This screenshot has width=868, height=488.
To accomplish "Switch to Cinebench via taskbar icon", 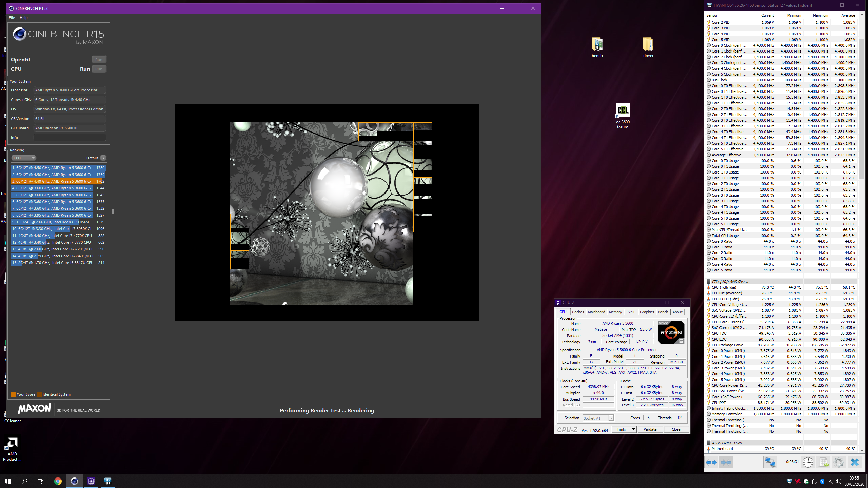I will pos(74,481).
